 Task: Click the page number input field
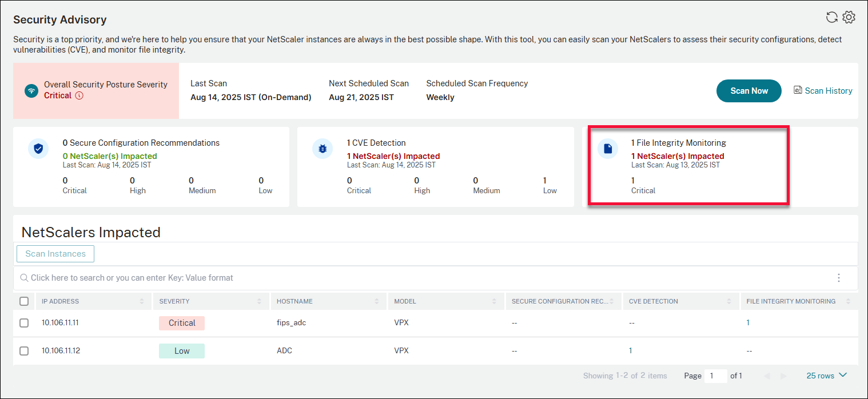pyautogui.click(x=716, y=376)
